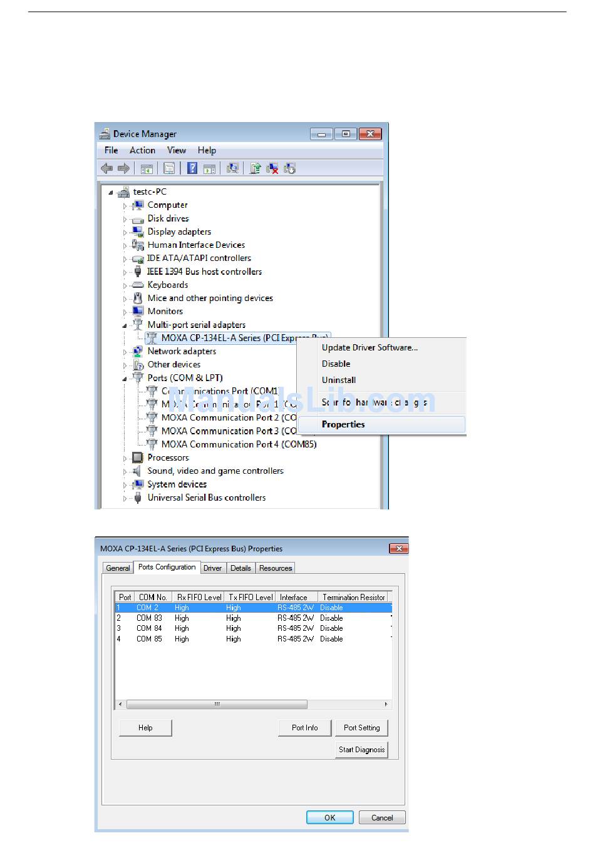Collapse the Multi-port serial adapters node
The height and width of the screenshot is (868, 595).
click(x=125, y=325)
